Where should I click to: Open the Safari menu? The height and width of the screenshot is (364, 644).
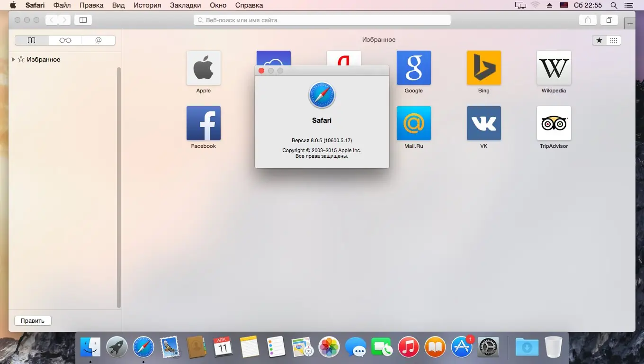[35, 5]
